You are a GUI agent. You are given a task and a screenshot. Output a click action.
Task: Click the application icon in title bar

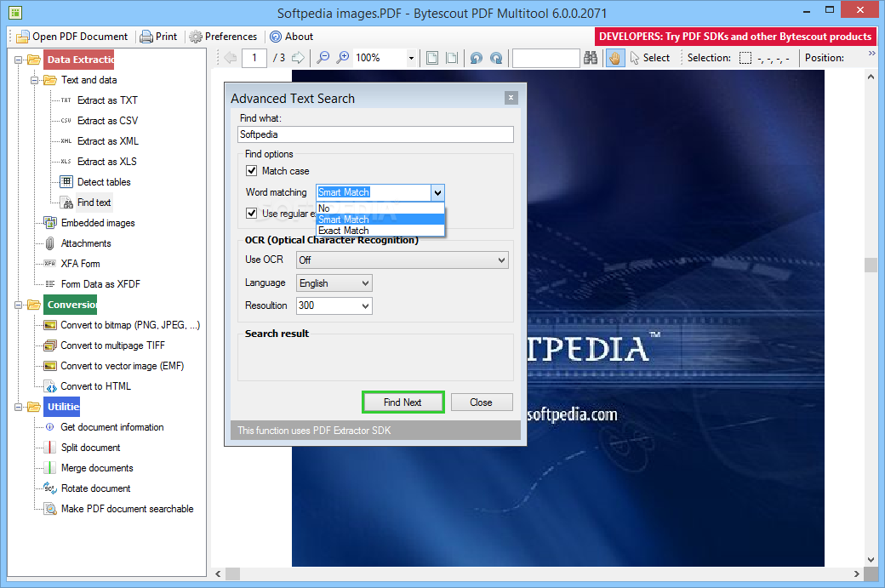coord(15,11)
